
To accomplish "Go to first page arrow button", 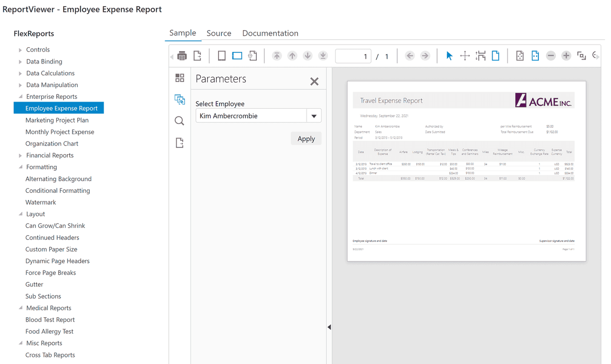I will 277,56.
